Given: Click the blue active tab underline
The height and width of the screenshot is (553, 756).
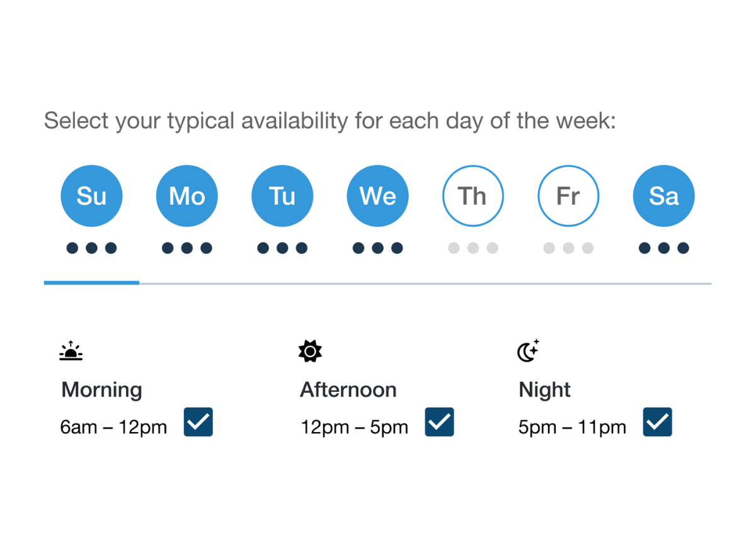Looking at the screenshot, I should [91, 283].
